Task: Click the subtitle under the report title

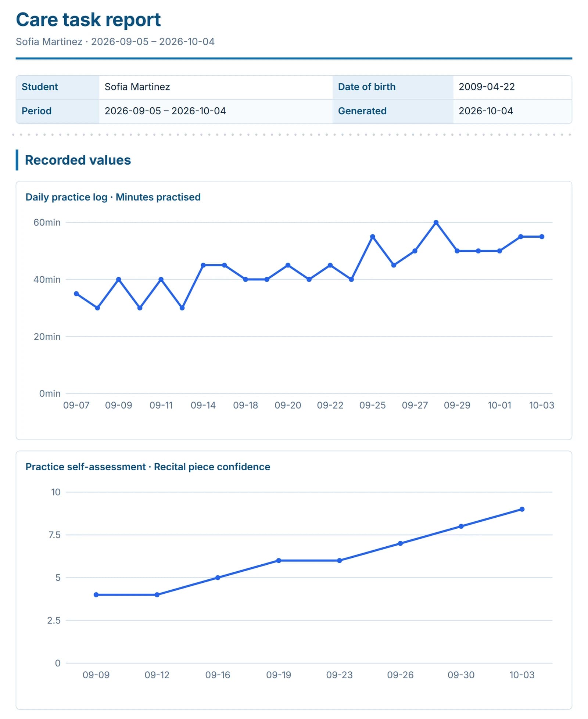Action: click(x=115, y=42)
